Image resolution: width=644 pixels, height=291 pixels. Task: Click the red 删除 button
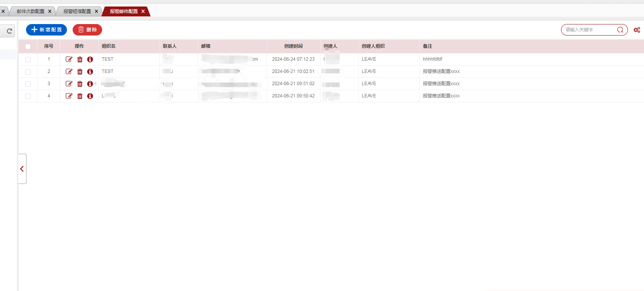[x=87, y=30]
